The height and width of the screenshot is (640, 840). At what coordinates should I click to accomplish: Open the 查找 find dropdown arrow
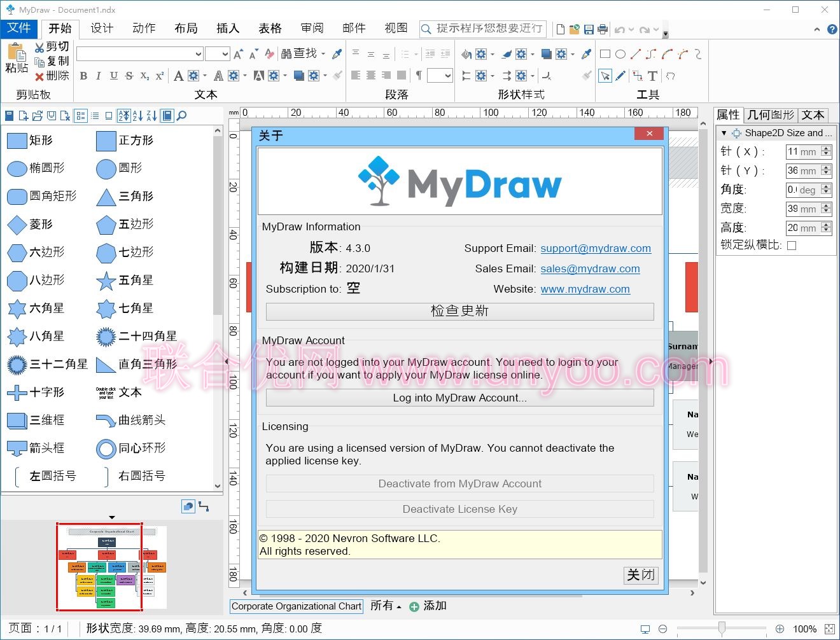pyautogui.click(x=323, y=55)
